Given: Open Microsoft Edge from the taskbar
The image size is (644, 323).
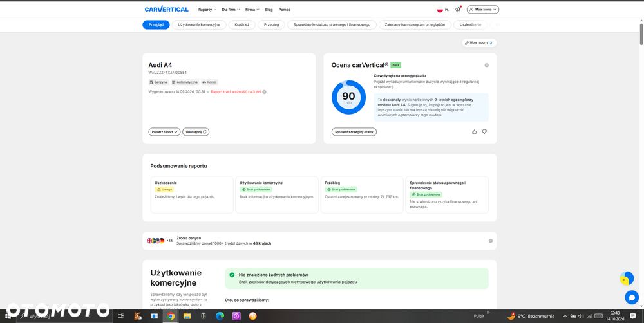Looking at the screenshot, I should coord(220,316).
